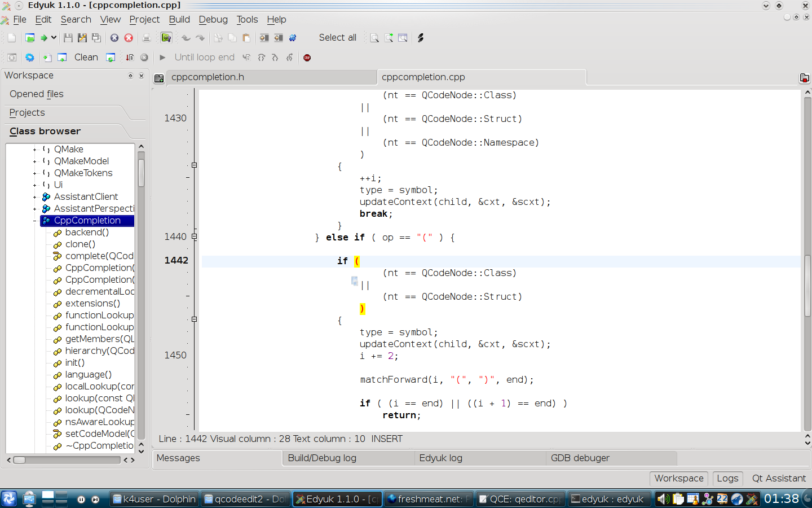Expand the Ui namespace node
The image size is (812, 508).
pyautogui.click(x=34, y=185)
